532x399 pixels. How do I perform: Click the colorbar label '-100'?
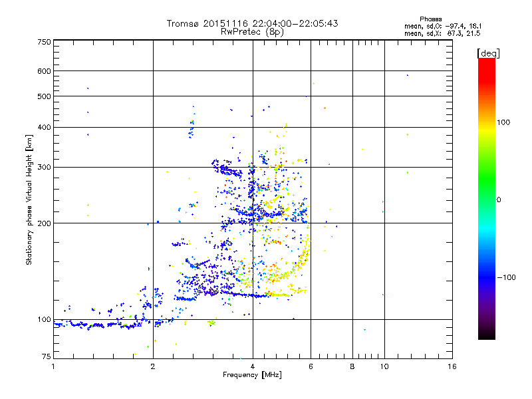506,277
